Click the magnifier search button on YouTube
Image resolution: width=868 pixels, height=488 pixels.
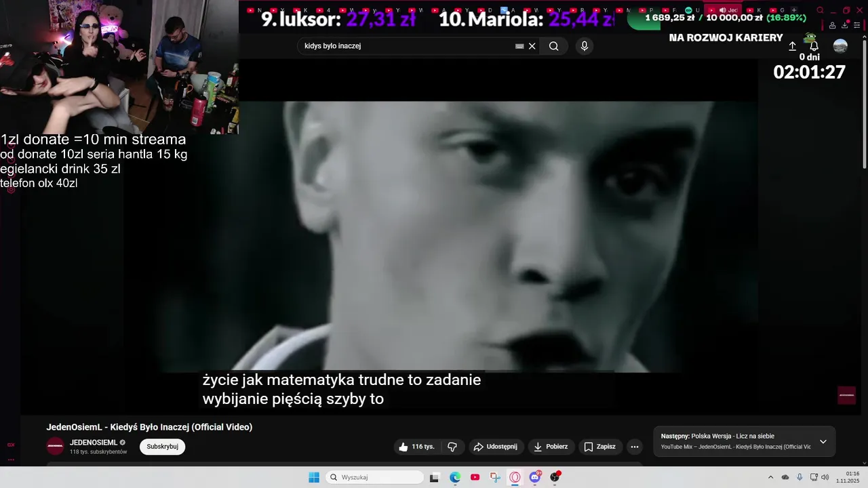pos(554,46)
